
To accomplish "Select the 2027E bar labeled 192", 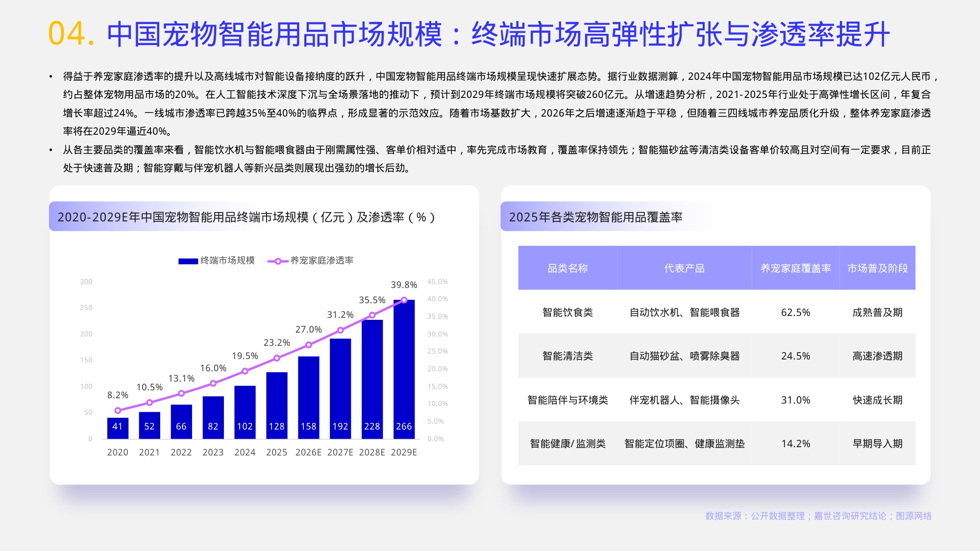I will click(341, 389).
